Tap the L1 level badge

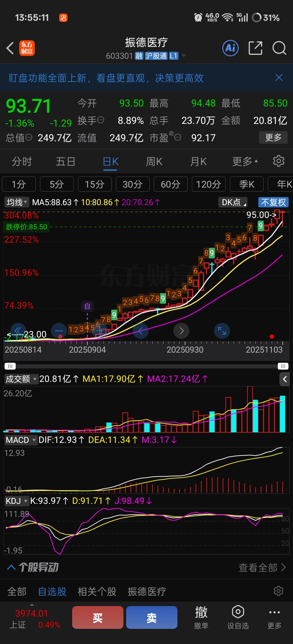click(173, 56)
